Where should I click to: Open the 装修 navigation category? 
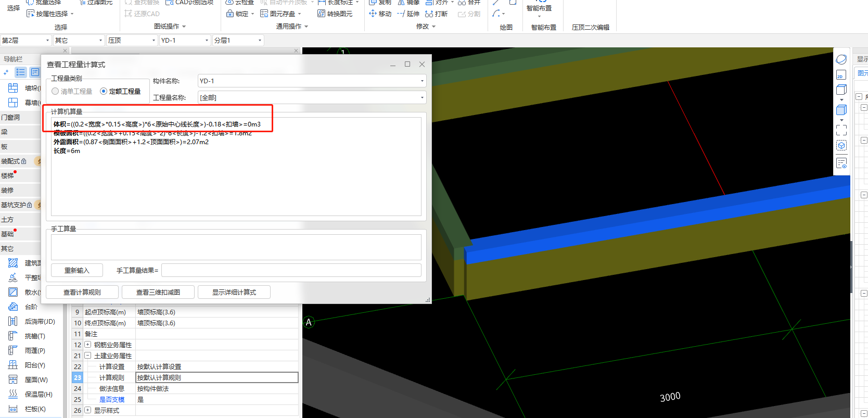tap(20, 191)
